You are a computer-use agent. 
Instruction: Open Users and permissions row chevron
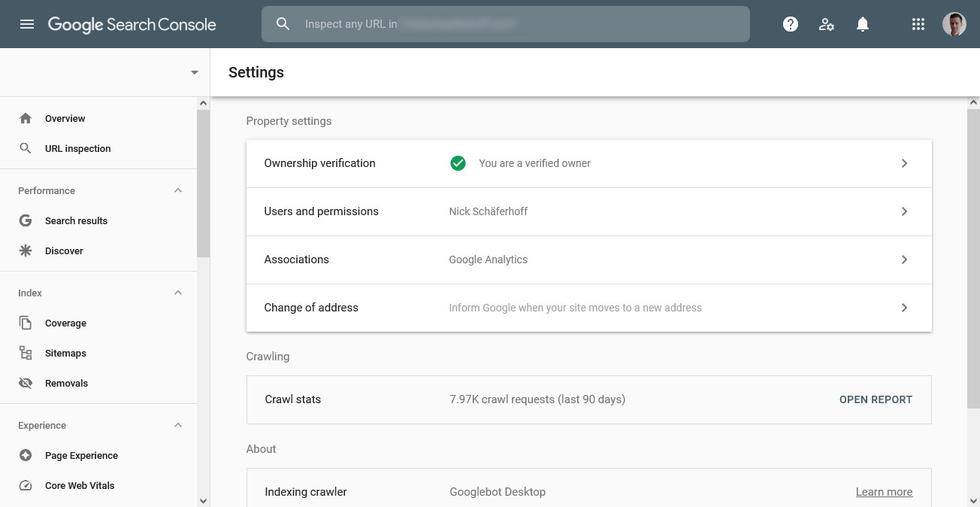(x=904, y=211)
